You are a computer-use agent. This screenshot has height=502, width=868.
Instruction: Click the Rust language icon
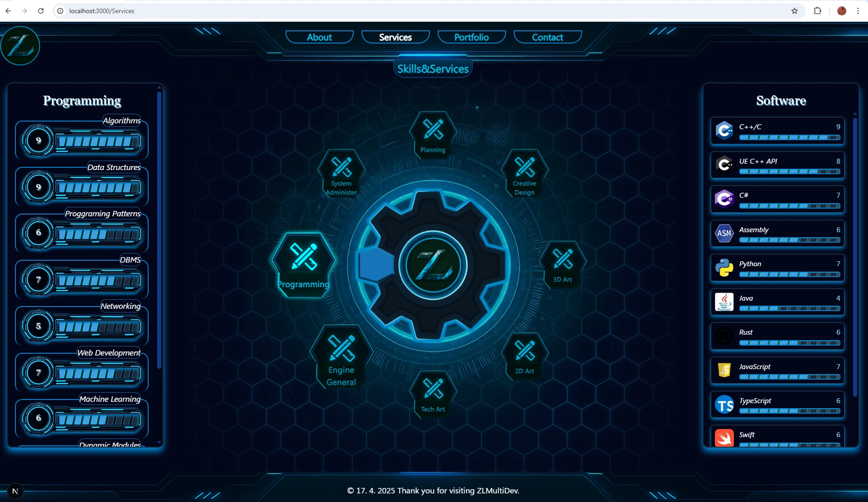pyautogui.click(x=724, y=336)
